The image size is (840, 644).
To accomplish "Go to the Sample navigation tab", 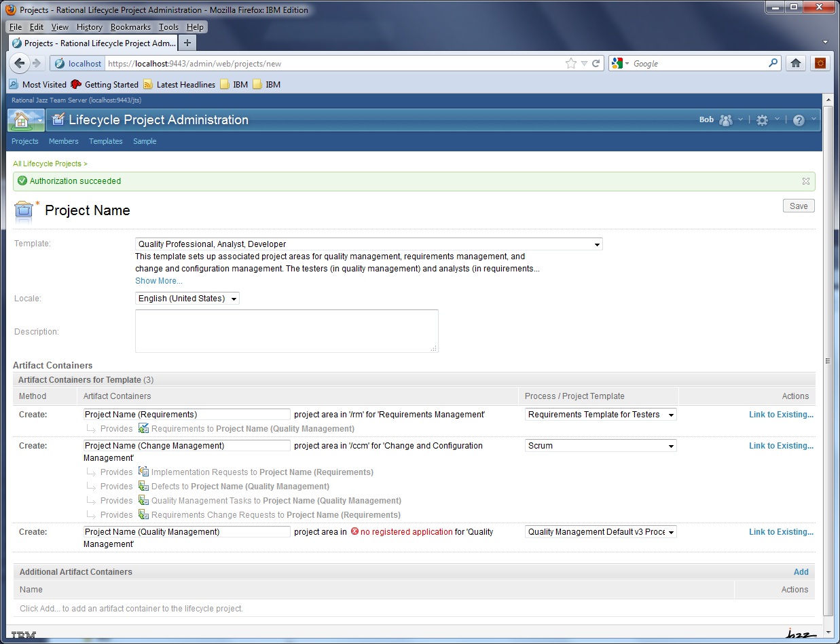I will click(x=145, y=141).
